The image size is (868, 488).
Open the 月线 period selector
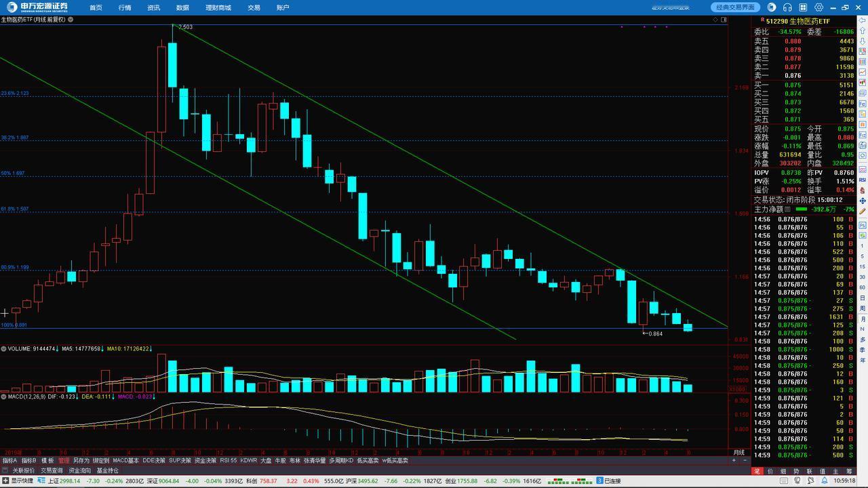pyautogui.click(x=738, y=452)
